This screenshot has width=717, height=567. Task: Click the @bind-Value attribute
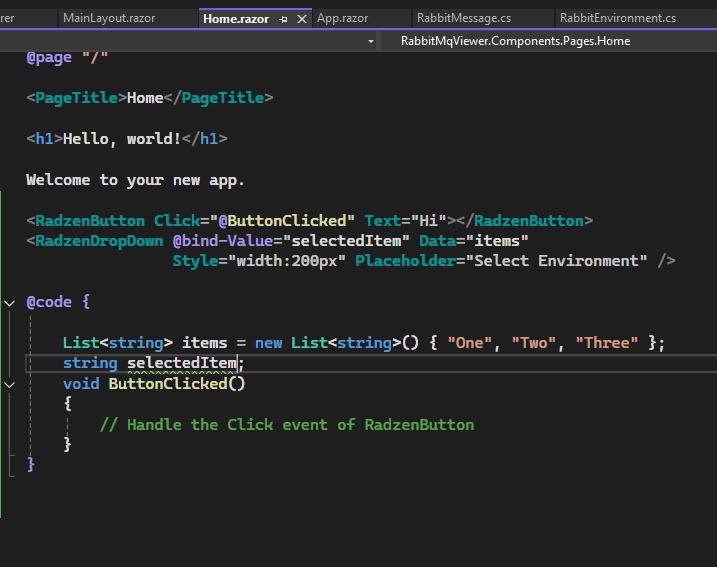223,241
